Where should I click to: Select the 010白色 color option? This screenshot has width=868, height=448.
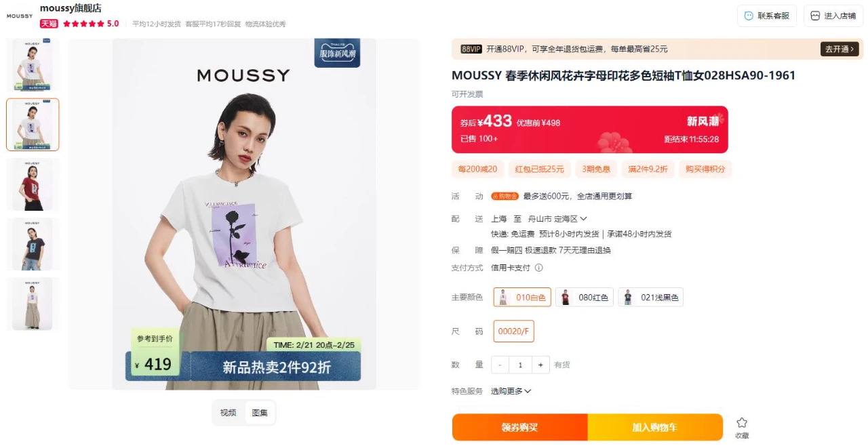tap(522, 298)
